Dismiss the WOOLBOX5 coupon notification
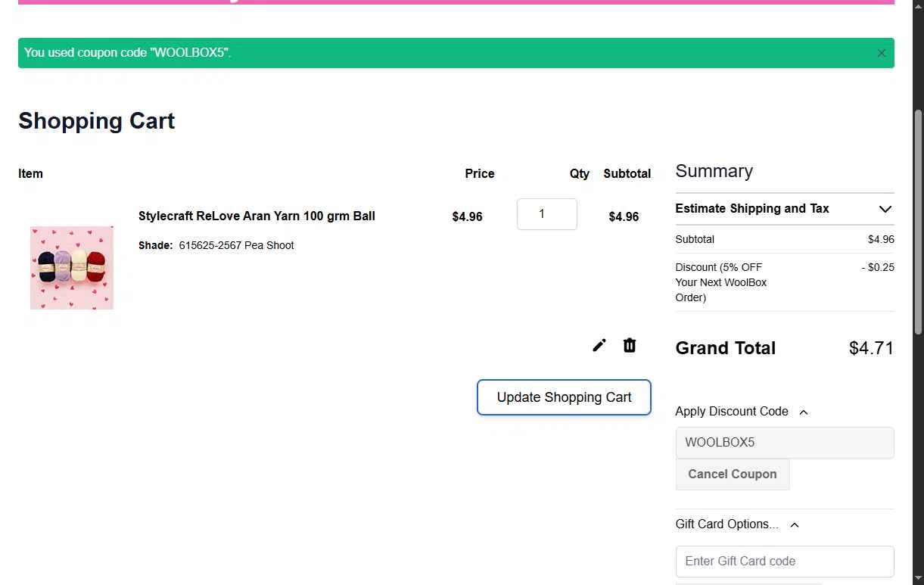 click(x=881, y=53)
